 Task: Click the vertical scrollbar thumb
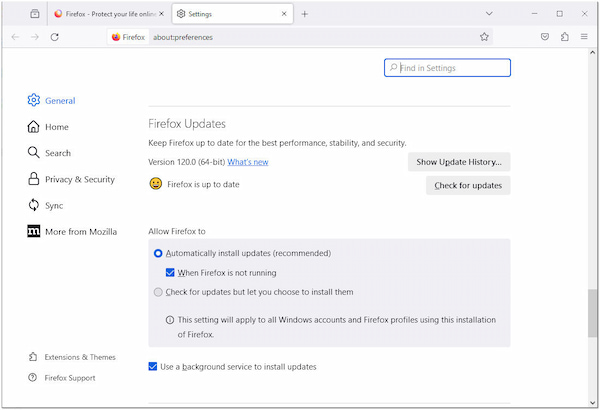(592, 313)
